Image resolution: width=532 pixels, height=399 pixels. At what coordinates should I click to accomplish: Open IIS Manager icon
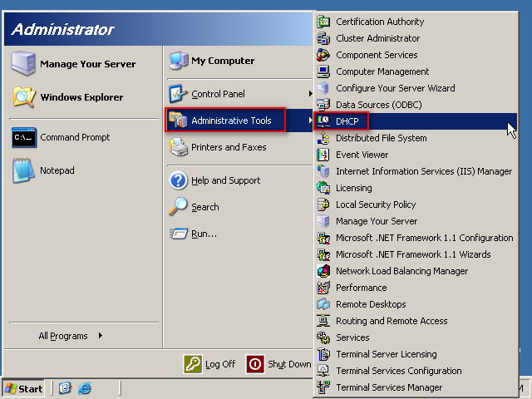click(x=323, y=171)
